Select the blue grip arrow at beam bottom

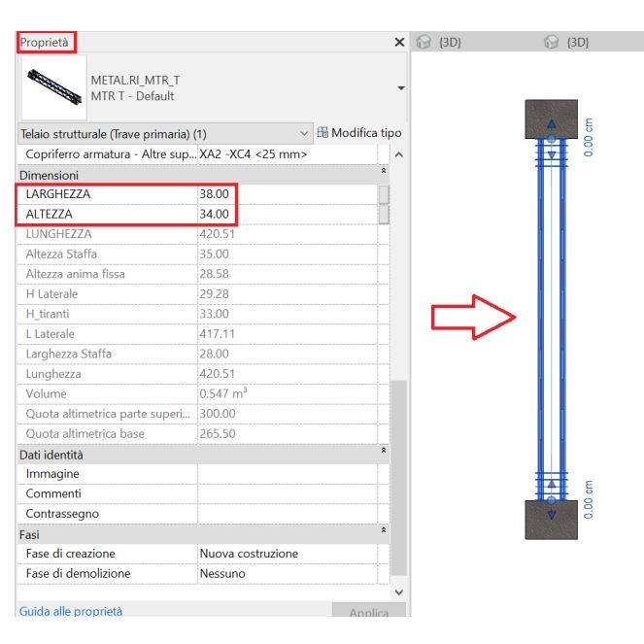(x=551, y=515)
